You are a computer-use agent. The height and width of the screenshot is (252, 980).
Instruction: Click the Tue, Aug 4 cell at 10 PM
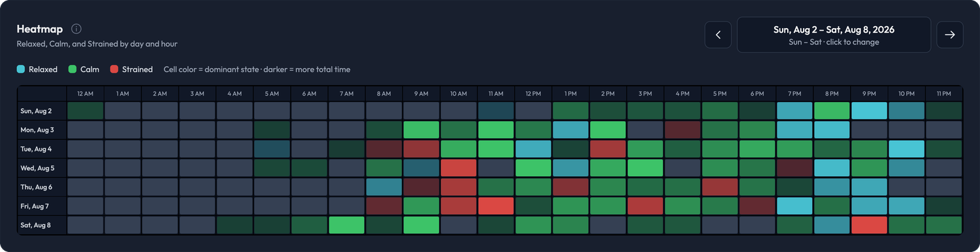(907, 149)
